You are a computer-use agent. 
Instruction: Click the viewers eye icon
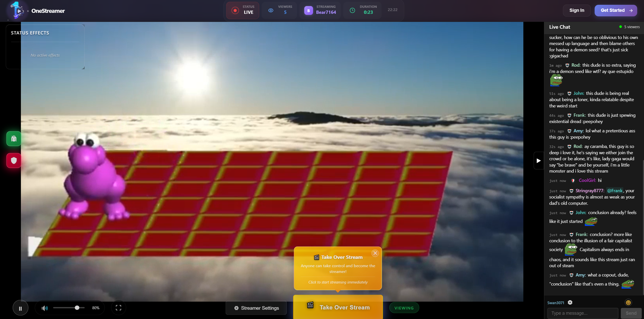271,10
